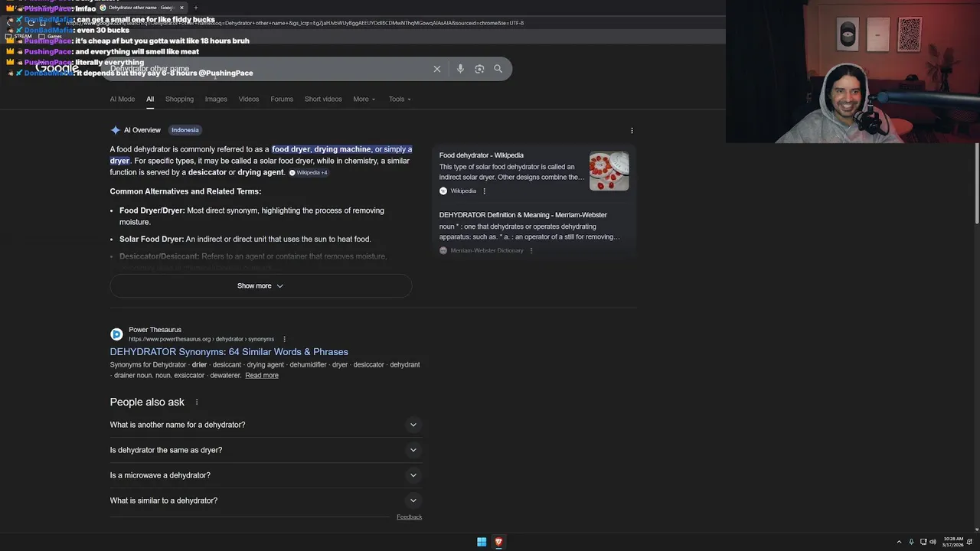Open a new browser tab
This screenshot has height=551, width=980.
coord(195,8)
